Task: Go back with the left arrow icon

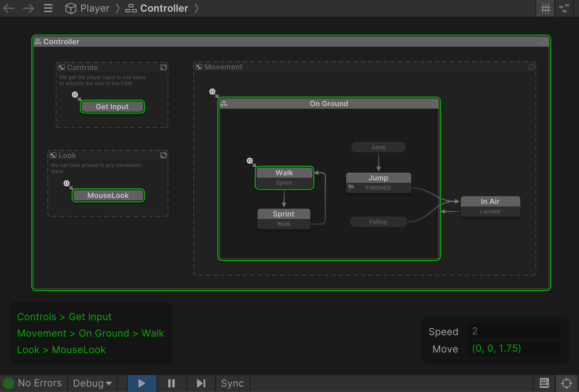Action: pyautogui.click(x=9, y=8)
